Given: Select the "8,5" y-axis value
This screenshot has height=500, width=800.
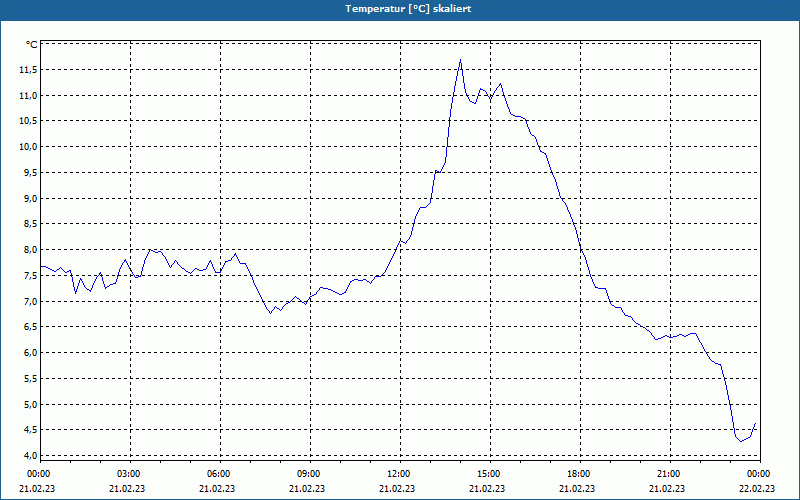Looking at the screenshot, I should (30, 224).
